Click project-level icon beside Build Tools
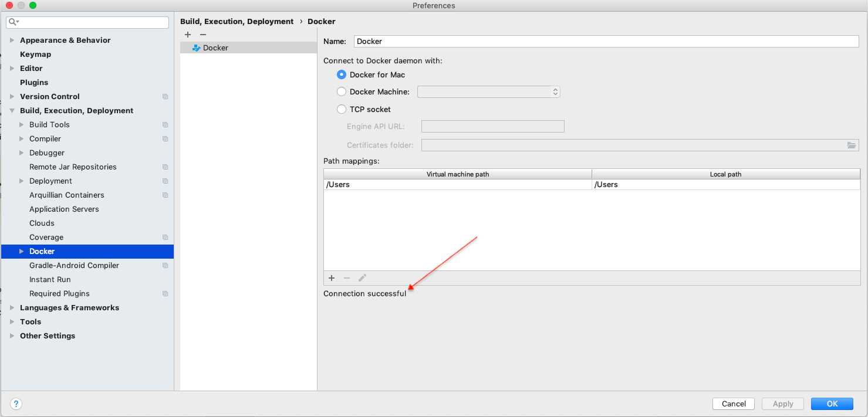868x417 pixels. pyautogui.click(x=166, y=124)
